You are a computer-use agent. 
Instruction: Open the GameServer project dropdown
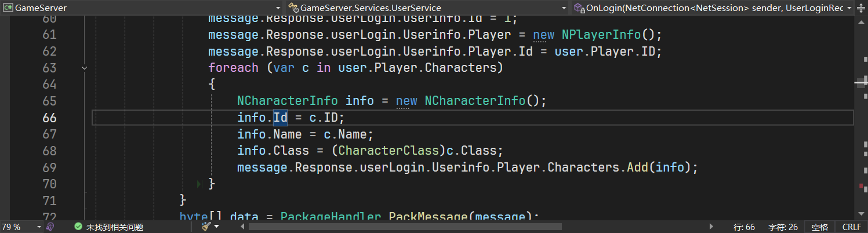[x=278, y=8]
